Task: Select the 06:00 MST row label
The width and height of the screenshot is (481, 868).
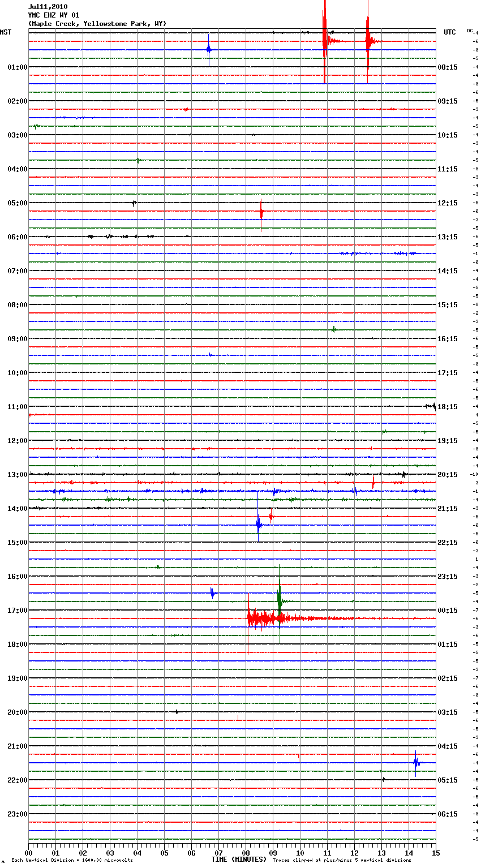Action: pyautogui.click(x=18, y=237)
